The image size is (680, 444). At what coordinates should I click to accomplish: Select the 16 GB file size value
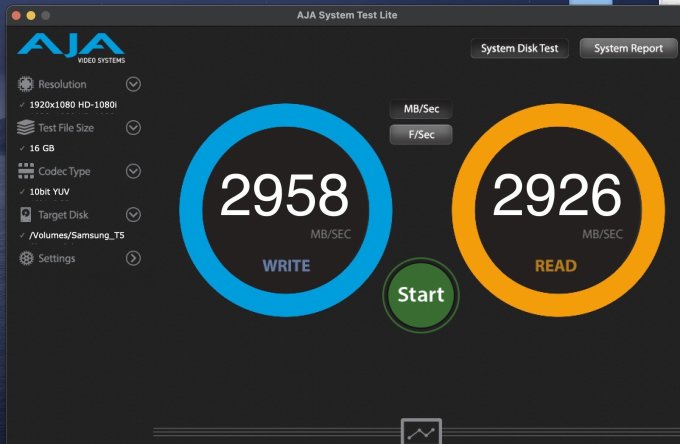(42, 148)
